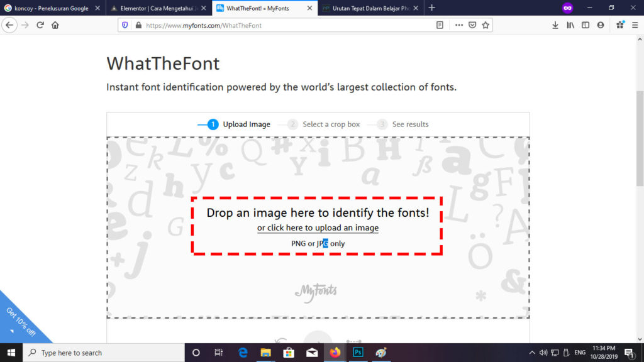
Task: Show sidebars icon in toolbar
Action: [x=586, y=25]
